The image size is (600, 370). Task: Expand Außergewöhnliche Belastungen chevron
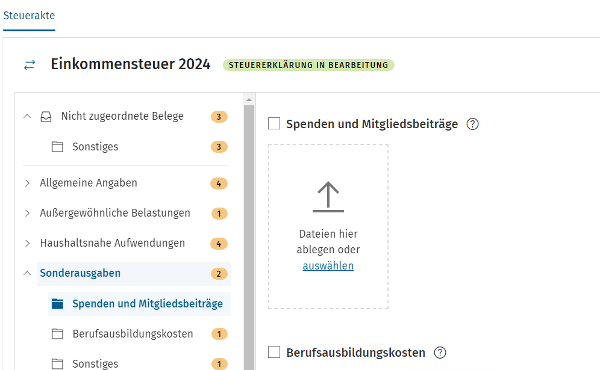[27, 213]
